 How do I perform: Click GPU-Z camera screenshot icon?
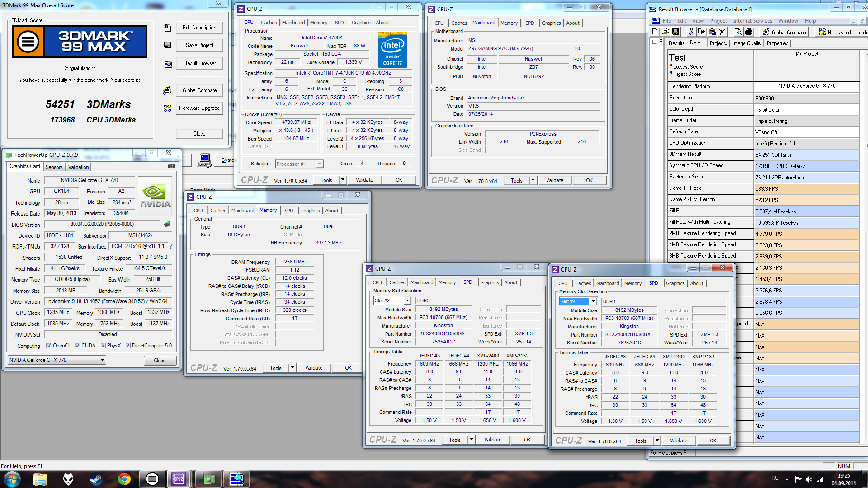coord(171,166)
